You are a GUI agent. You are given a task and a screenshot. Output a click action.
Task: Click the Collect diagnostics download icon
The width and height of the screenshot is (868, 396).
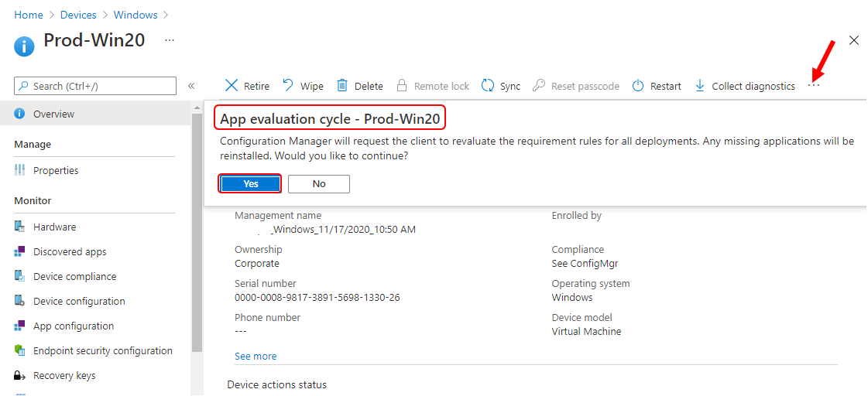700,85
